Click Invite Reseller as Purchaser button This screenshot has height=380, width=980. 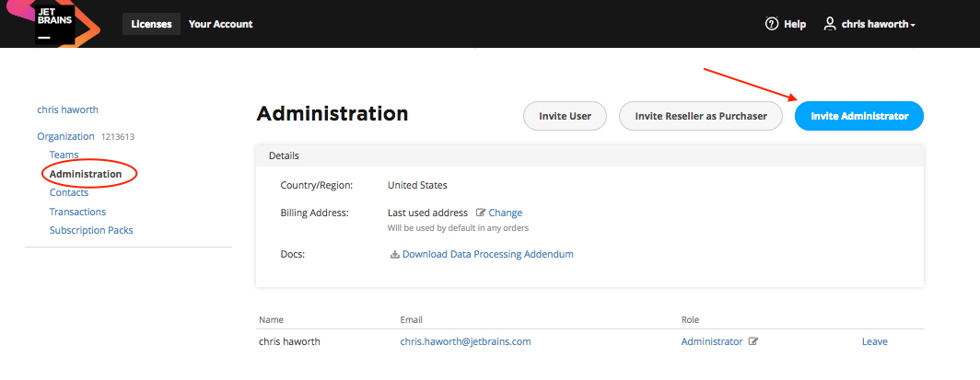700,116
